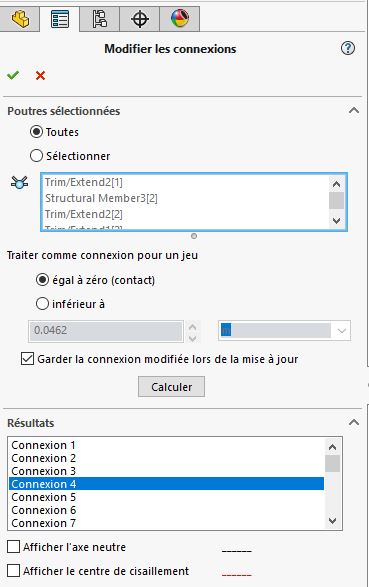
Task: Open the FeatureManager design tree tab
Action: tap(20, 19)
